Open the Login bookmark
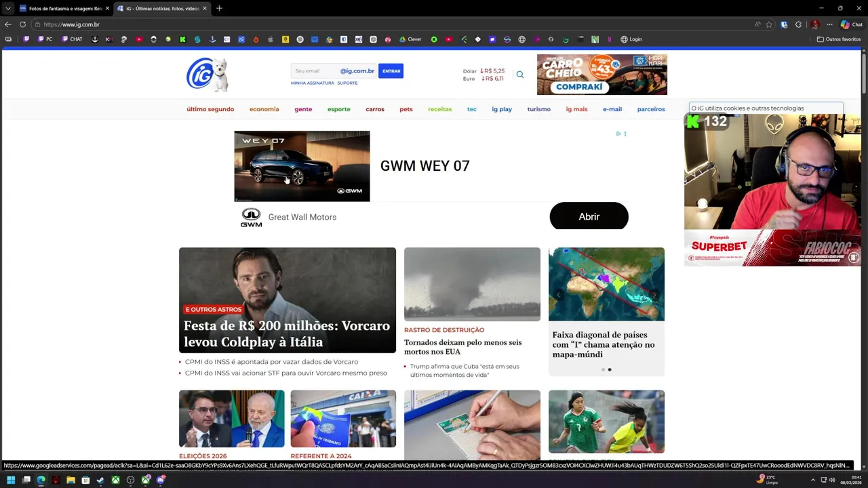The height and width of the screenshot is (488, 868). click(631, 39)
